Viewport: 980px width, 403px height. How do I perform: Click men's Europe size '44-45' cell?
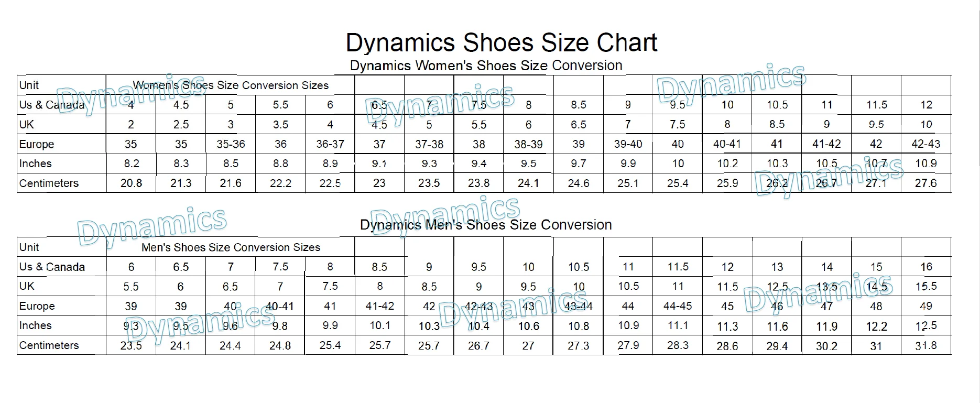pyautogui.click(x=678, y=306)
